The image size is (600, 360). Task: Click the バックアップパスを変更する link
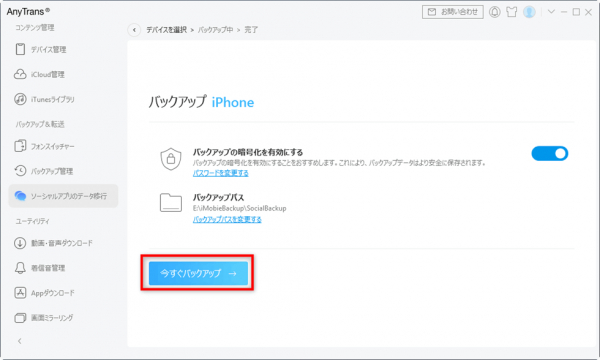(227, 219)
